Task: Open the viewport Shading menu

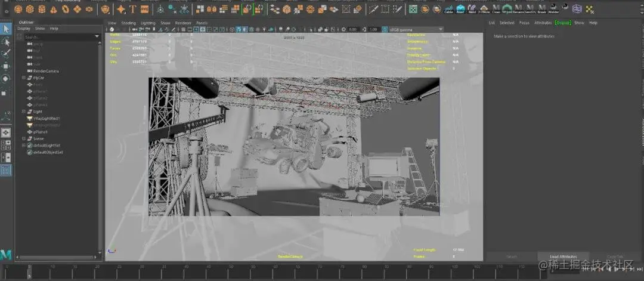Action: [x=128, y=23]
